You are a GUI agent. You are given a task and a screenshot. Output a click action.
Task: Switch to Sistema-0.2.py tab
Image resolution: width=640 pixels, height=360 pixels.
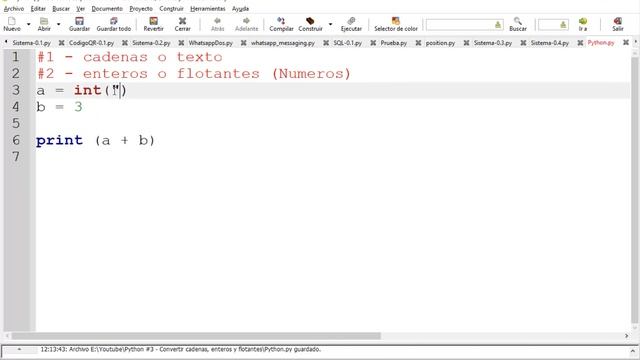pyautogui.click(x=151, y=43)
